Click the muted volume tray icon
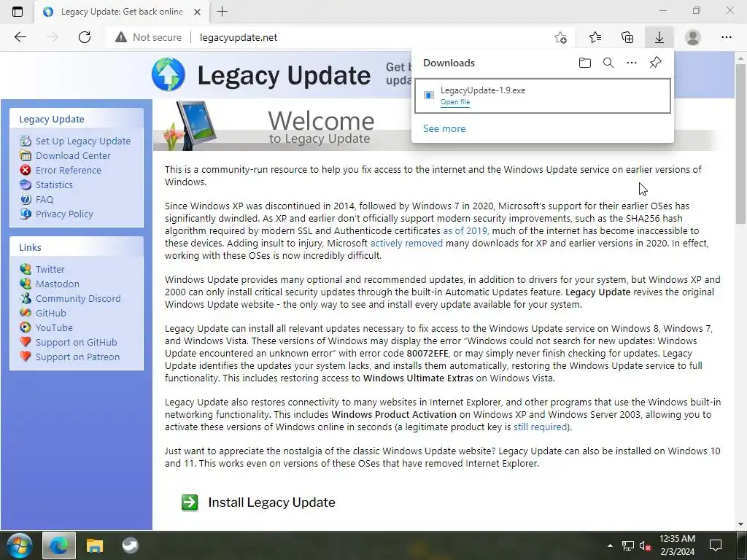Screen dimensions: 747x560 [x=645, y=545]
